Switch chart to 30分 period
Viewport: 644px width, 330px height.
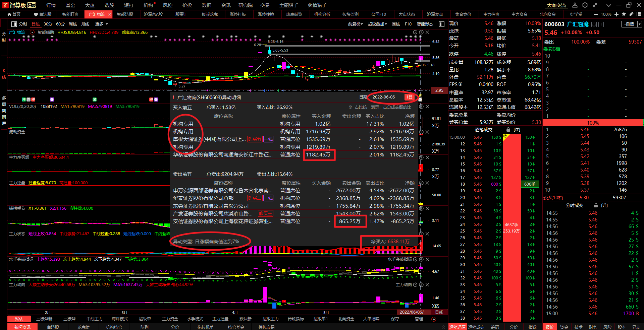[48, 24]
